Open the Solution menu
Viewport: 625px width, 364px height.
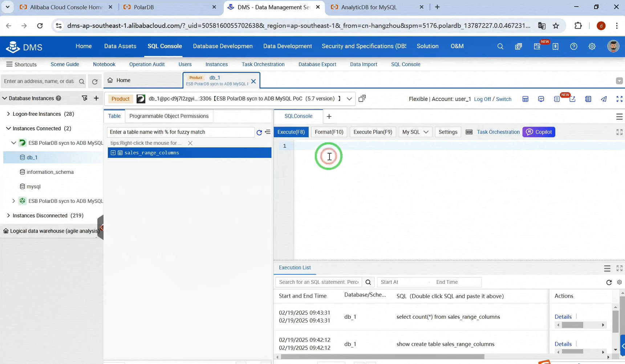pyautogui.click(x=427, y=46)
